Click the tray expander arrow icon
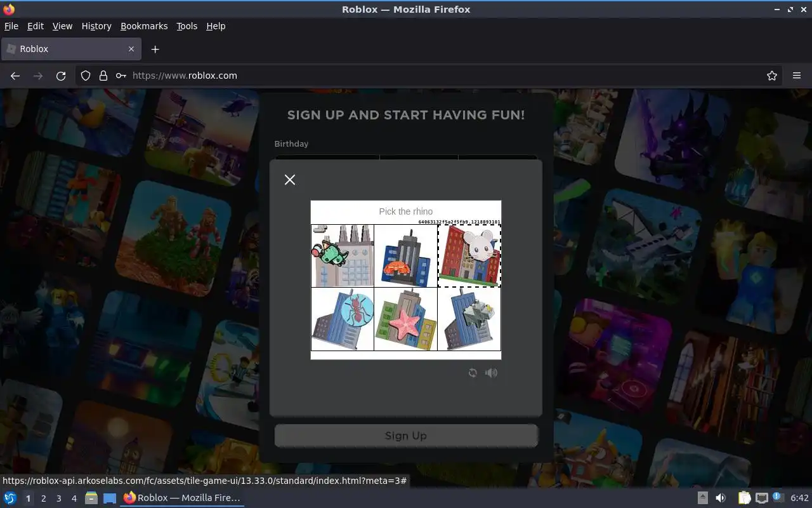 702,498
